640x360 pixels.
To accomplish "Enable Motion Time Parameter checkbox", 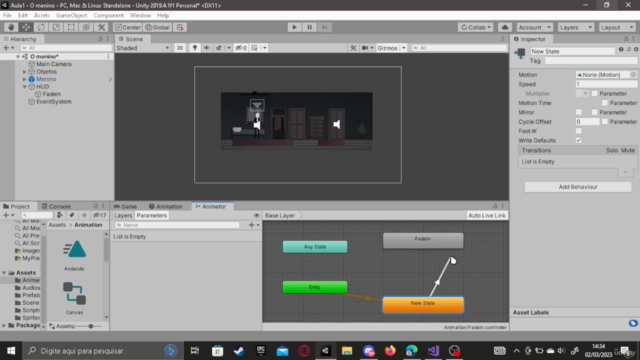I will (604, 103).
